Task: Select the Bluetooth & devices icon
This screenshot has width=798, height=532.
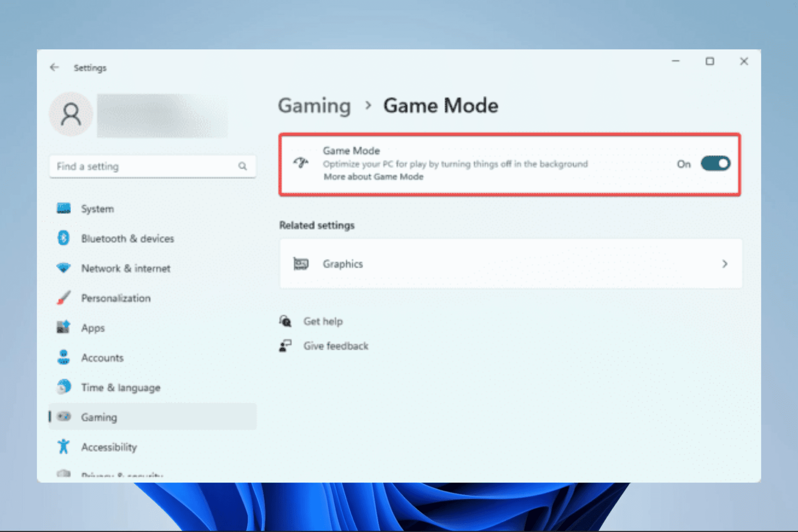Action: click(63, 238)
